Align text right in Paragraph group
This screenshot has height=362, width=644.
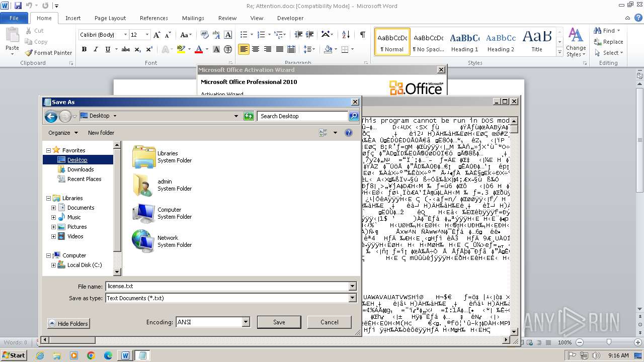tap(268, 49)
